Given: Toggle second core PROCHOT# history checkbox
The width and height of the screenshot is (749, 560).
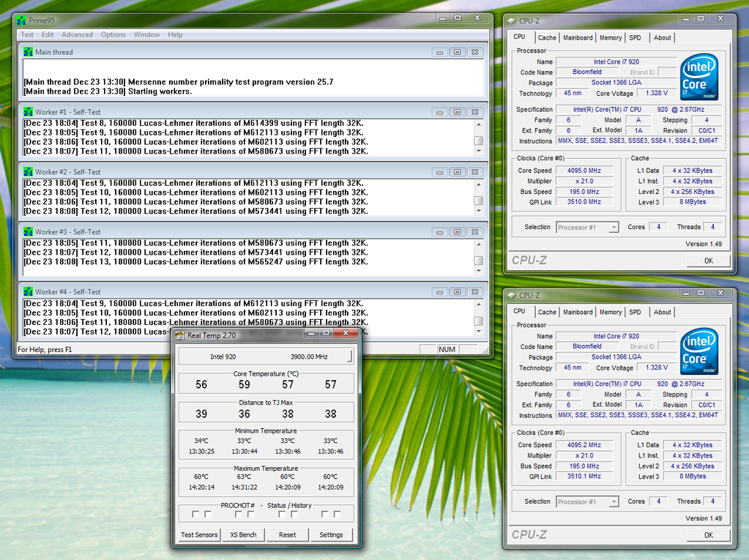Looking at the screenshot, I should click(251, 514).
